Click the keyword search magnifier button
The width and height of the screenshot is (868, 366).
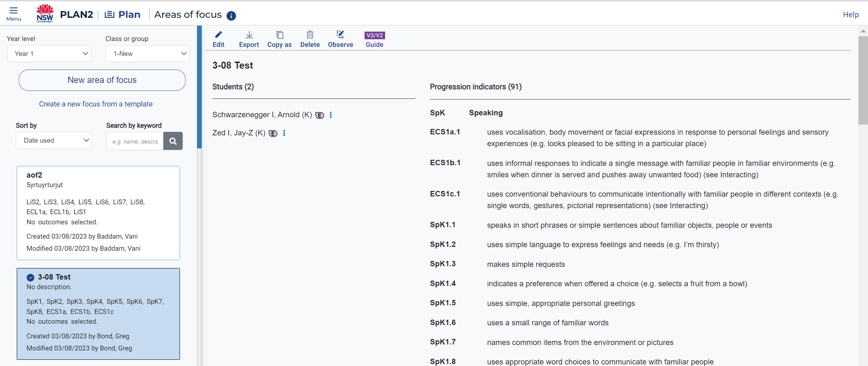pyautogui.click(x=173, y=141)
